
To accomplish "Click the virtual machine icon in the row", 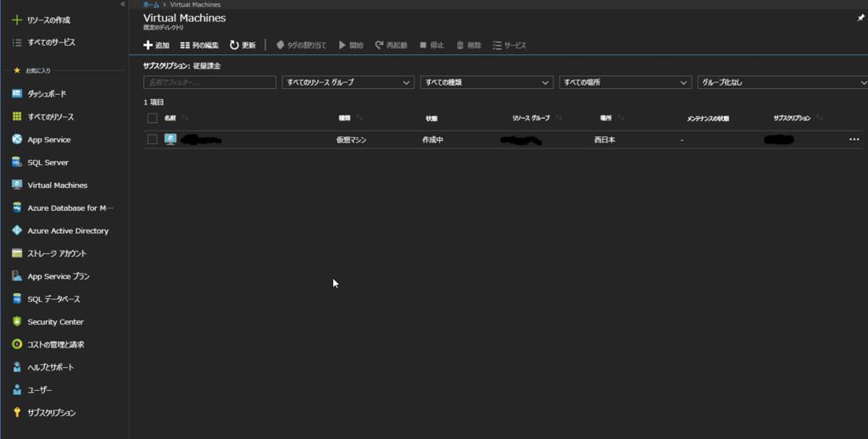I will click(x=170, y=140).
